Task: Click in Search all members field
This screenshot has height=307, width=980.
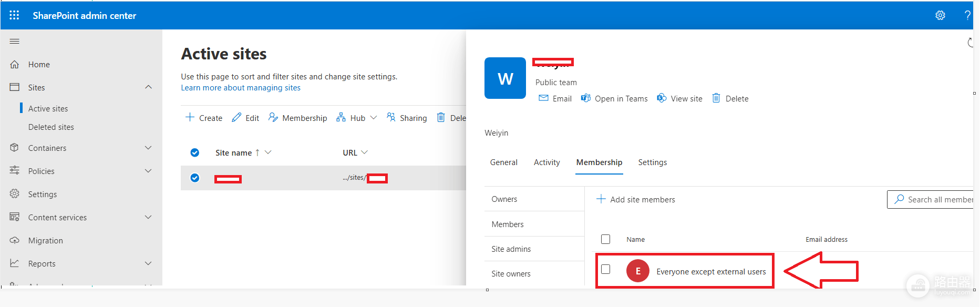Action: point(931,199)
